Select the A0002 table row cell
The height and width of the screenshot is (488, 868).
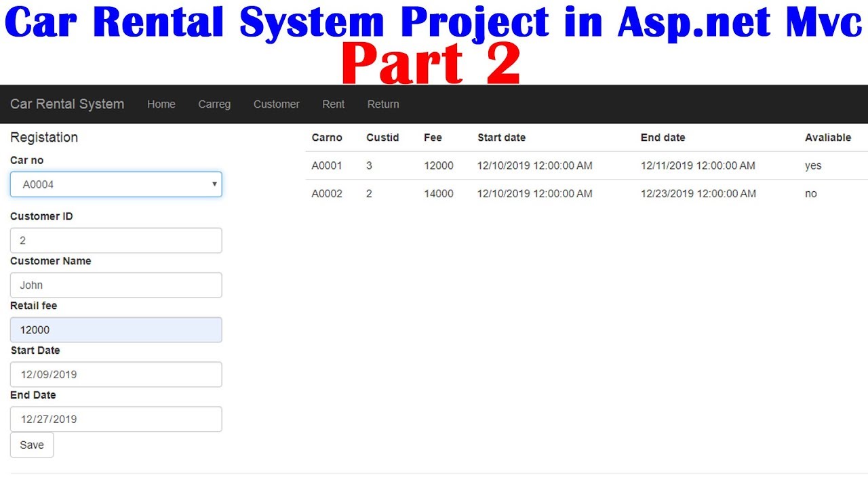[327, 194]
